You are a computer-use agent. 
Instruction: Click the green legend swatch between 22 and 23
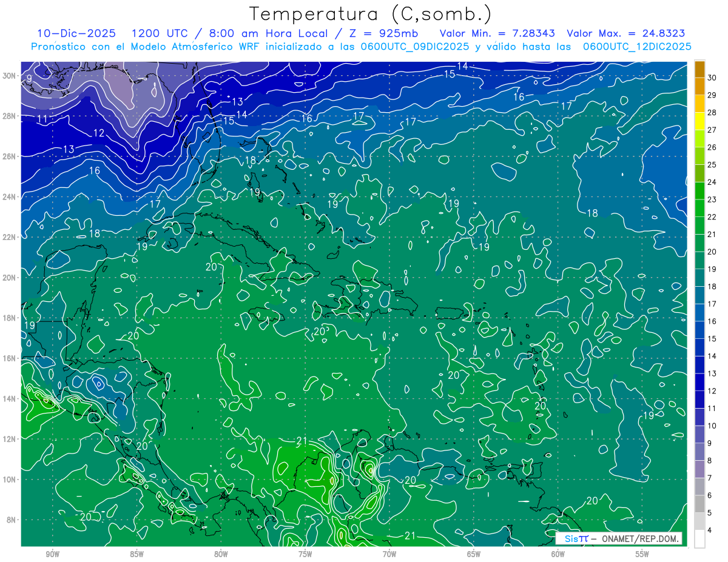[x=699, y=208]
